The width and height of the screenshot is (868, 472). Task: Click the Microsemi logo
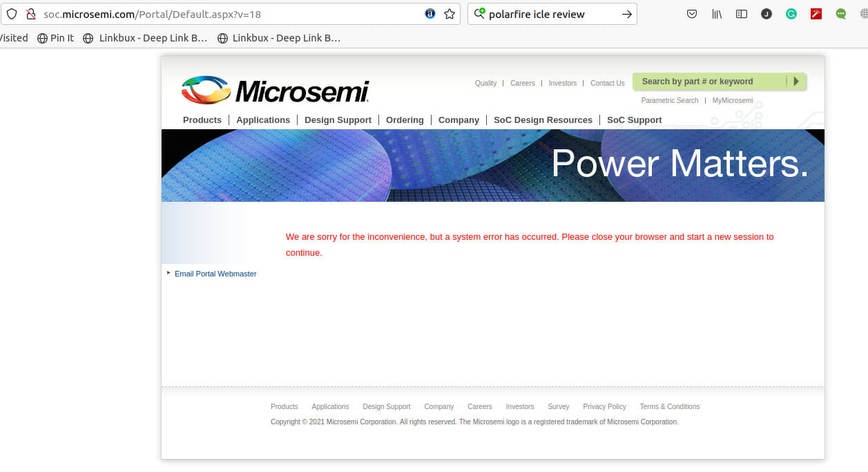pyautogui.click(x=275, y=91)
